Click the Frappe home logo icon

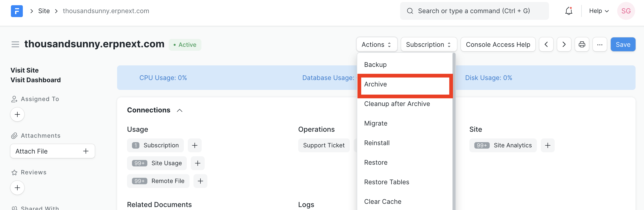tap(17, 11)
